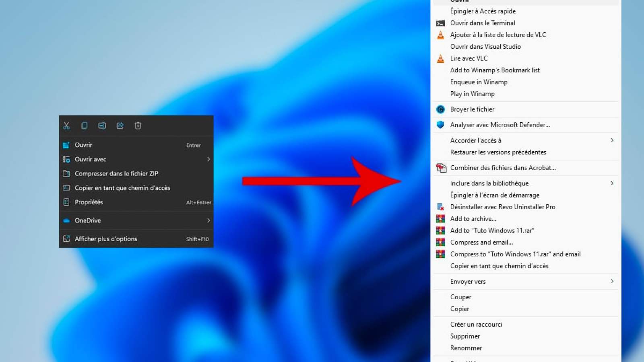Click the Afficher plus d'options icon
Screen dimensions: 644x362
pyautogui.click(x=66, y=239)
